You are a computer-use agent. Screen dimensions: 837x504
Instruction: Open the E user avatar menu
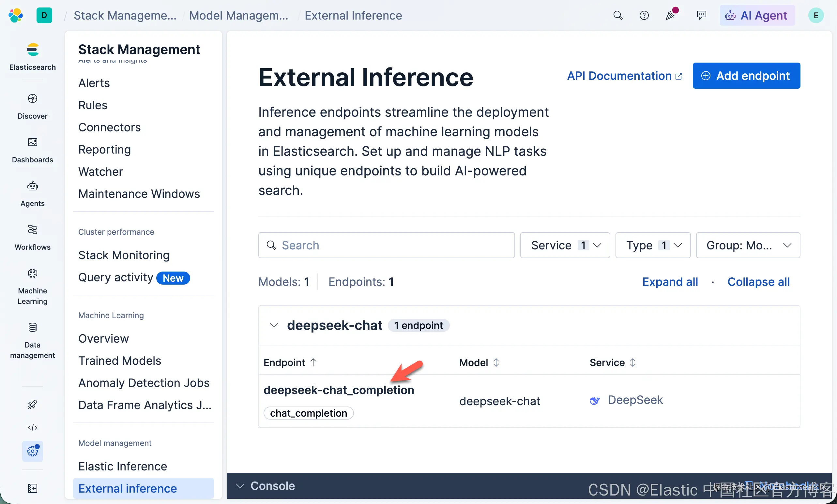tap(815, 16)
